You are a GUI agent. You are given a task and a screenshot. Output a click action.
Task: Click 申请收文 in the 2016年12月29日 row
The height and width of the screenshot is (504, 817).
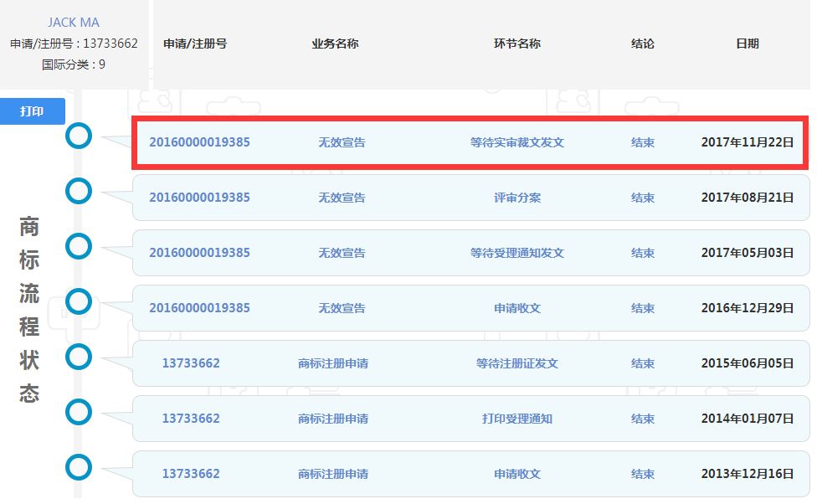[516, 308]
